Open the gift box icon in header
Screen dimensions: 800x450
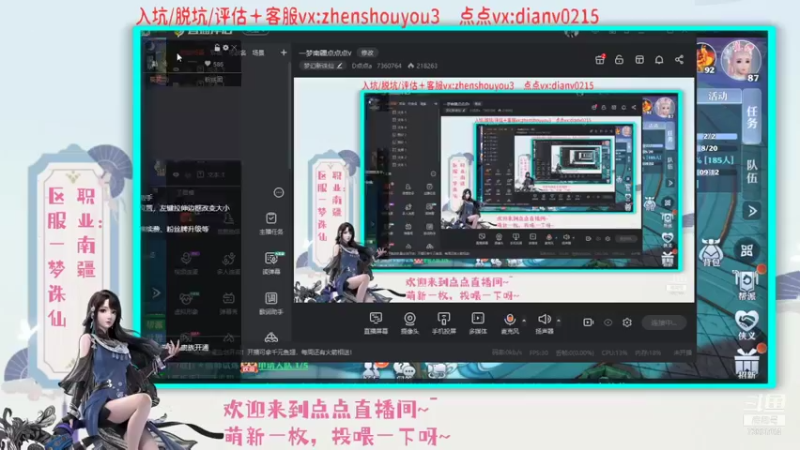tap(600, 60)
